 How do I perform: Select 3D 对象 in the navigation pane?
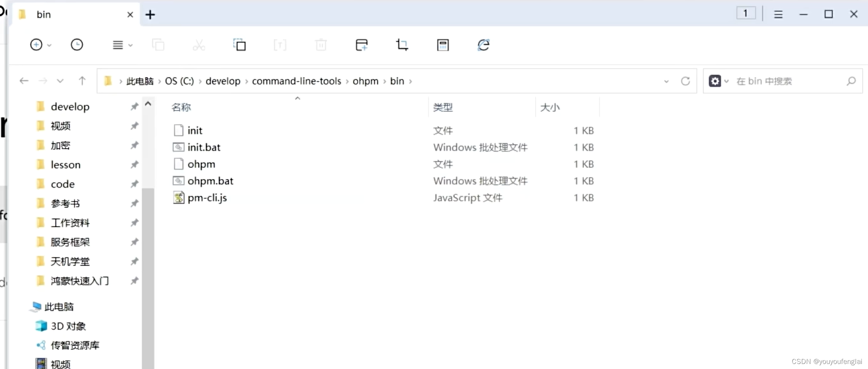pyautogui.click(x=68, y=326)
